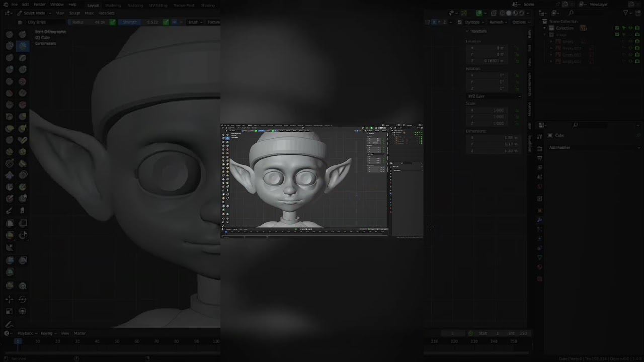Toggle Z axis symmetry button
This screenshot has width=644, height=362.
click(446, 22)
